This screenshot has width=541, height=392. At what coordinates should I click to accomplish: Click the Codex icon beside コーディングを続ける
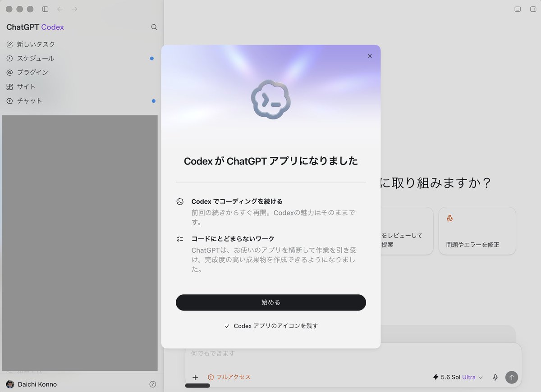tap(180, 201)
